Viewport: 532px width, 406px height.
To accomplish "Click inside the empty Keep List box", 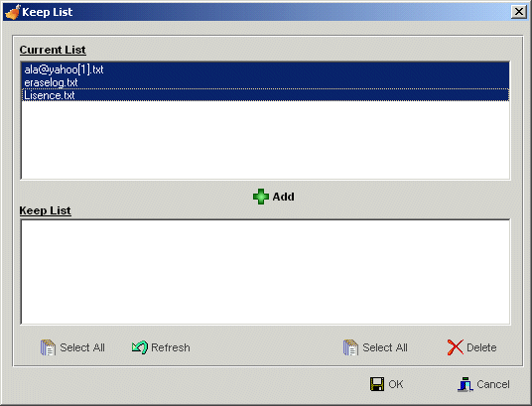I will [265, 272].
